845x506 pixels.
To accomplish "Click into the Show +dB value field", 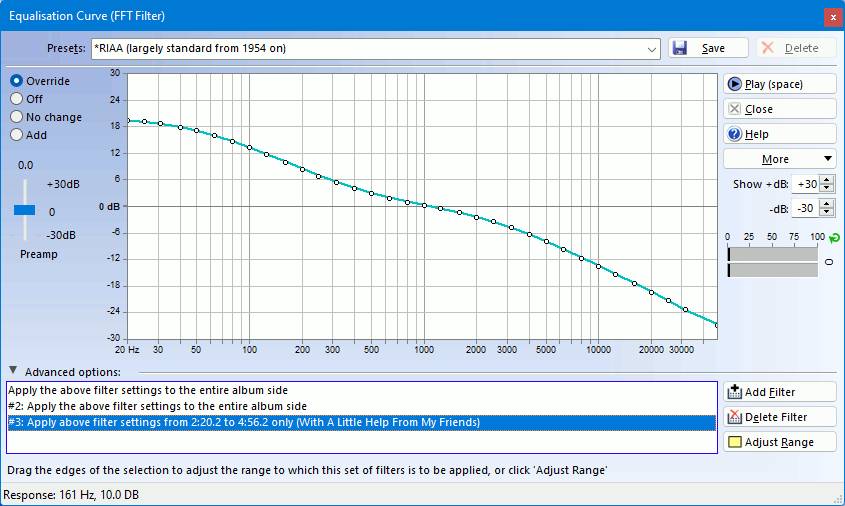I will pyautogui.click(x=806, y=184).
